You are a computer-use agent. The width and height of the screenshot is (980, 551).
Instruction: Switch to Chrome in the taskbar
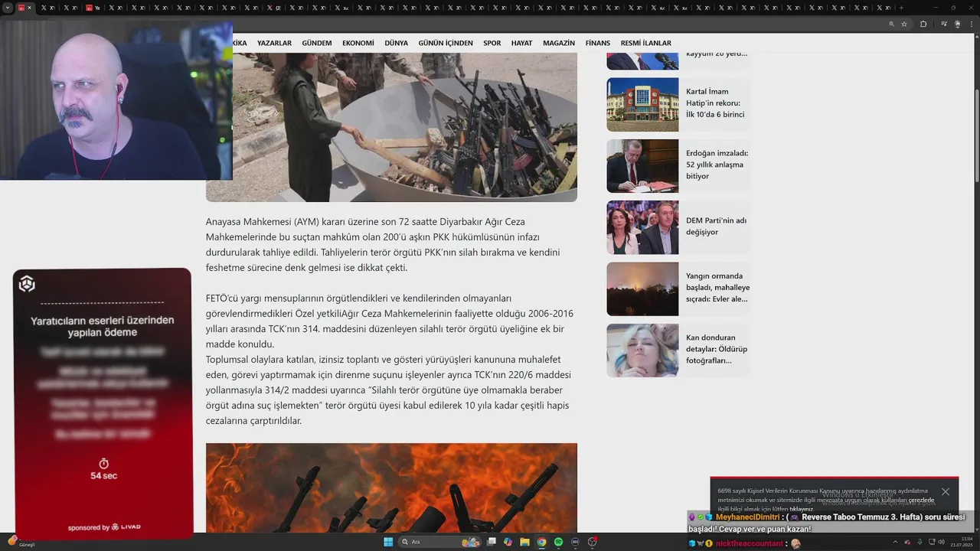(541, 542)
